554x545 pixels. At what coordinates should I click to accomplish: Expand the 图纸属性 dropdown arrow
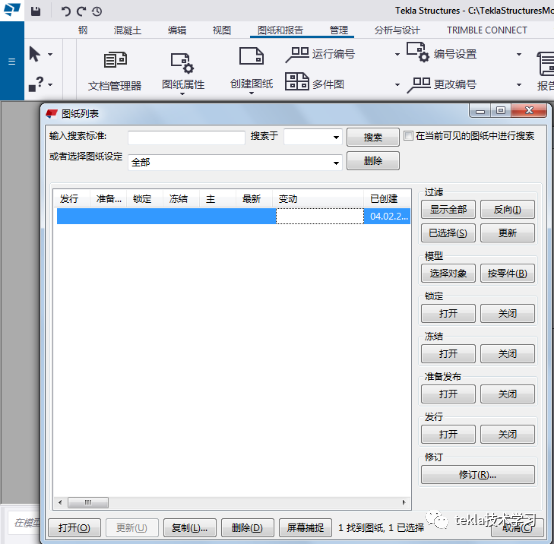pyautogui.click(x=182, y=94)
